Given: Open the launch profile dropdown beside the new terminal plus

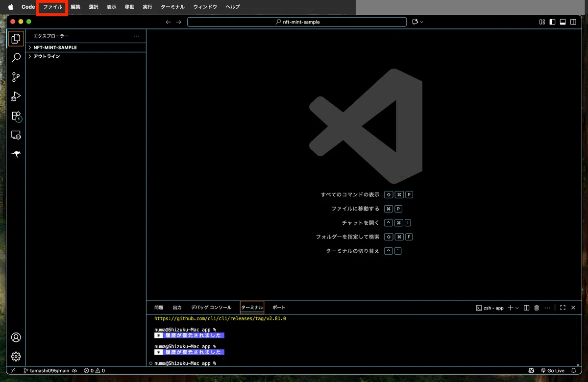Looking at the screenshot, I should click(x=517, y=308).
